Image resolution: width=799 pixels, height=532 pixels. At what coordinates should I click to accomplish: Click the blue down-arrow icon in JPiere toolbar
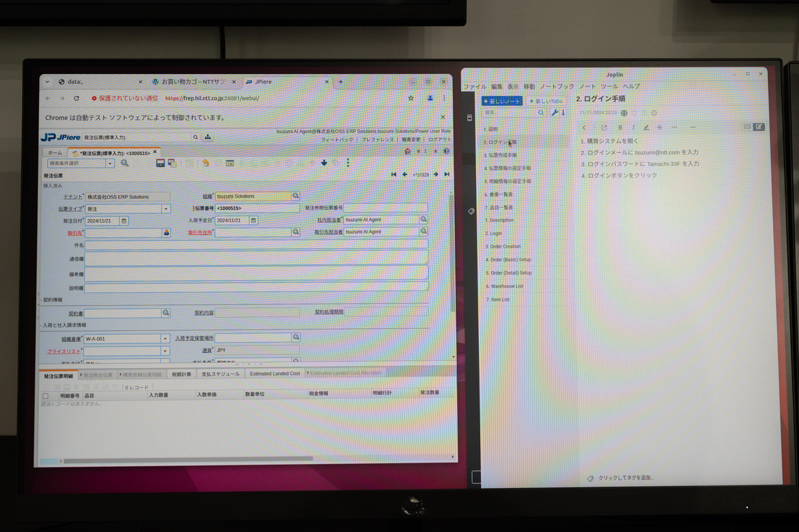coord(324,162)
